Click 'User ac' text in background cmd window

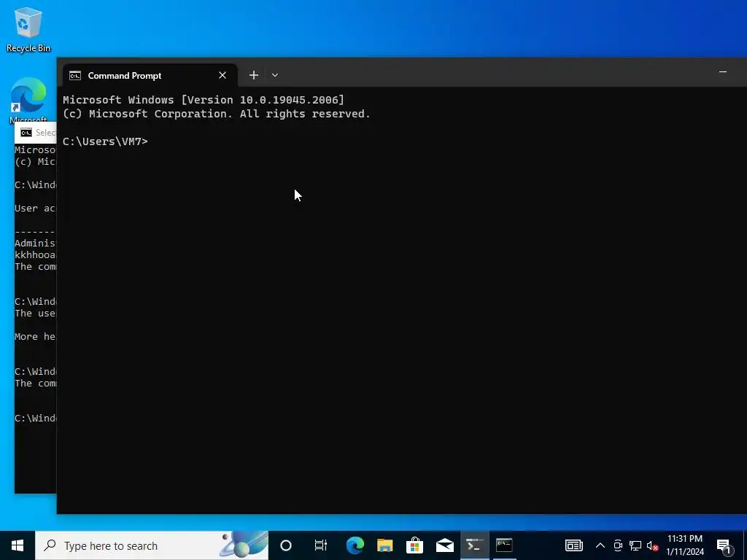35,209
